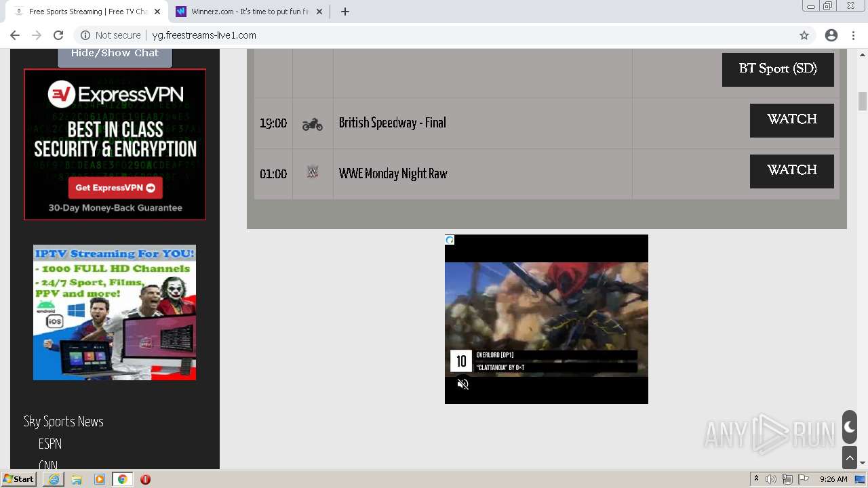Open the ExpressVPN banner logo

click(115, 94)
